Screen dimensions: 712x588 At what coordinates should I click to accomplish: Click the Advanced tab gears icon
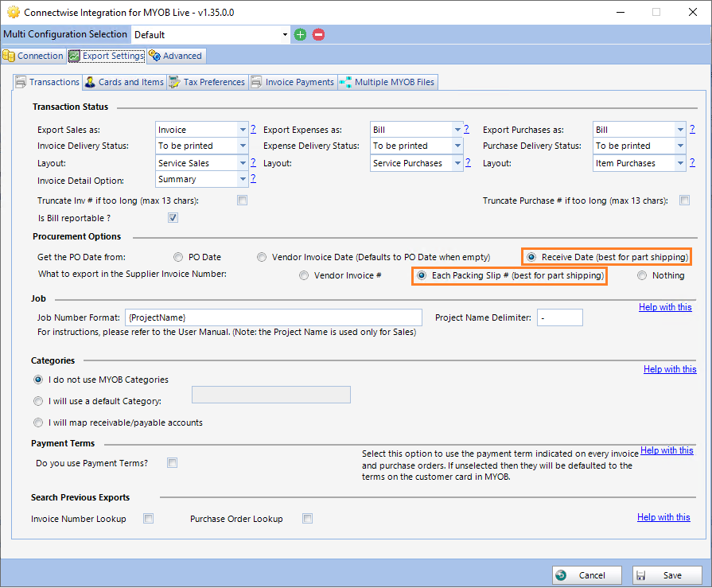tap(154, 56)
